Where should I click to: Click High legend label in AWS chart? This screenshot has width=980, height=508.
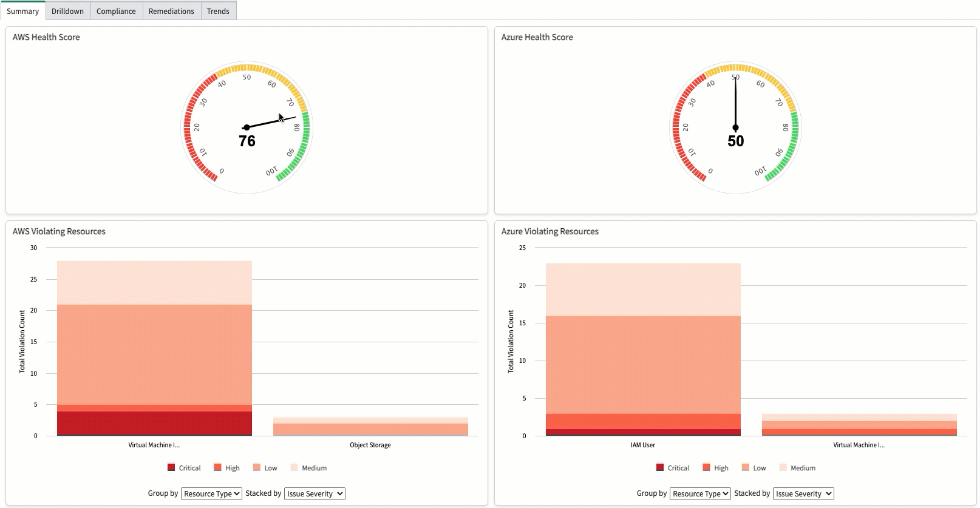233,468
